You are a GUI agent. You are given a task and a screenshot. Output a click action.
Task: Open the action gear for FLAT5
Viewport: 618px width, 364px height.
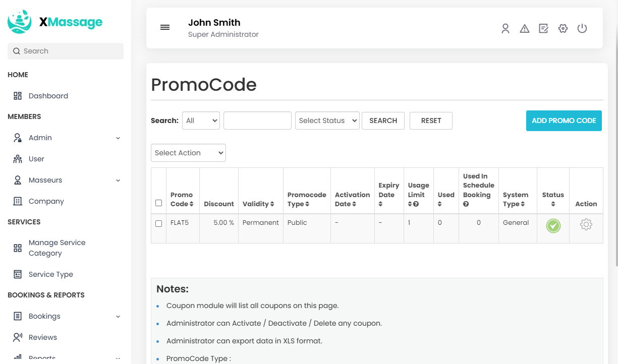[586, 225]
